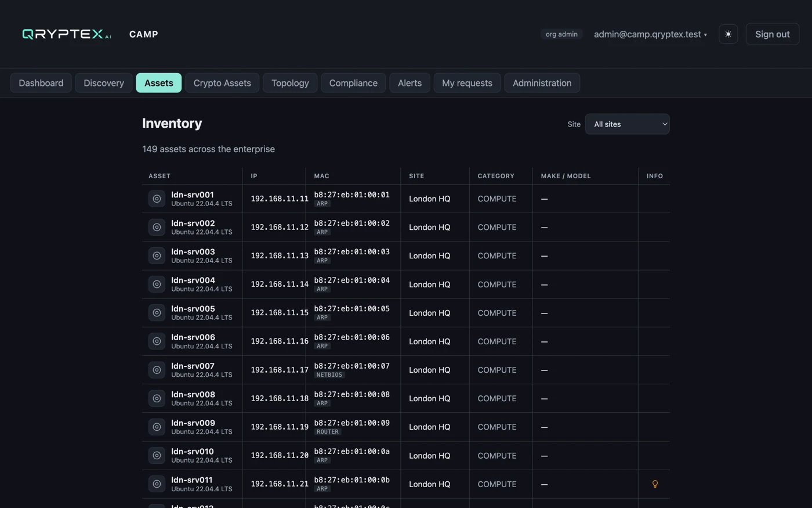This screenshot has width=812, height=508.
Task: Open the Topology tab
Action: (x=290, y=83)
